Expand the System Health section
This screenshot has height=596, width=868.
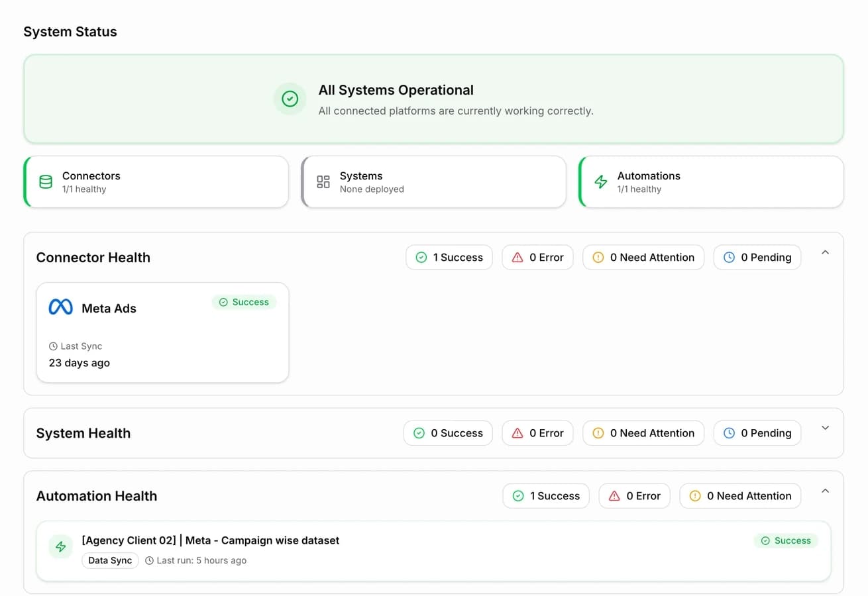point(825,428)
